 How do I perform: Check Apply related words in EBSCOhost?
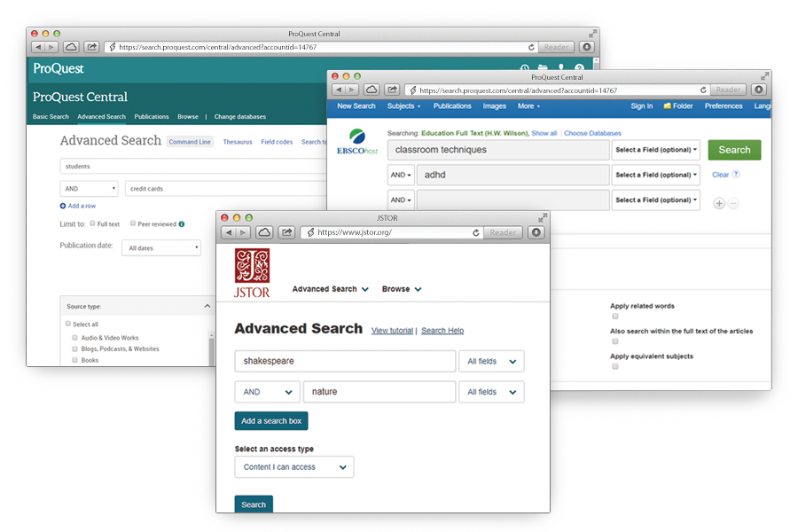click(x=615, y=316)
